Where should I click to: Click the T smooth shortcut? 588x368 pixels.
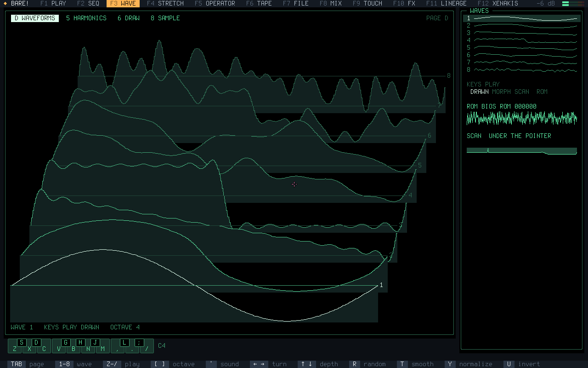pos(415,364)
